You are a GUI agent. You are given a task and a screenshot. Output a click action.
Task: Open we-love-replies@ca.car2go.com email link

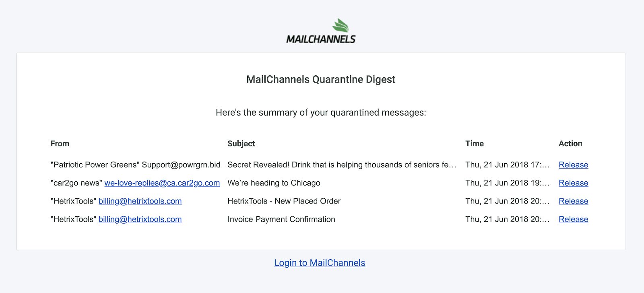[162, 183]
